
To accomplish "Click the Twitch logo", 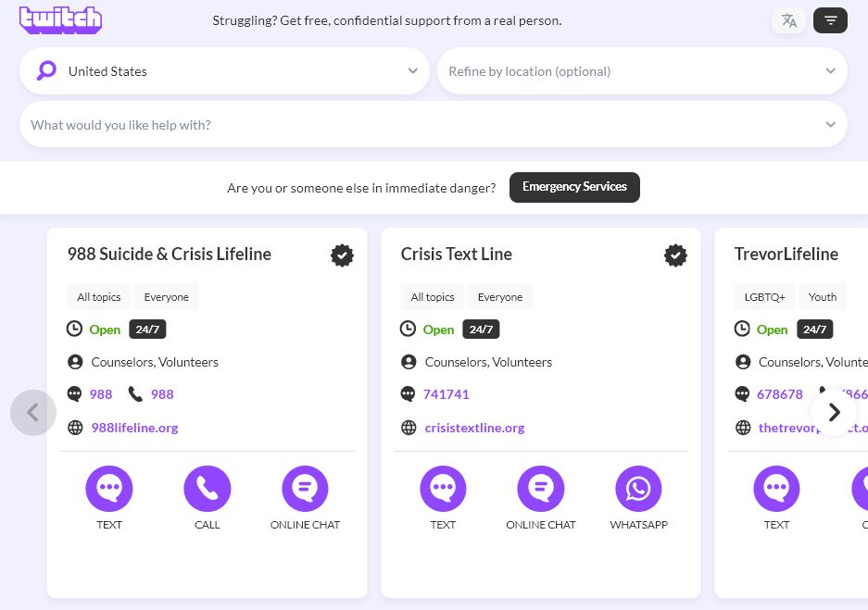I will click(x=60, y=19).
